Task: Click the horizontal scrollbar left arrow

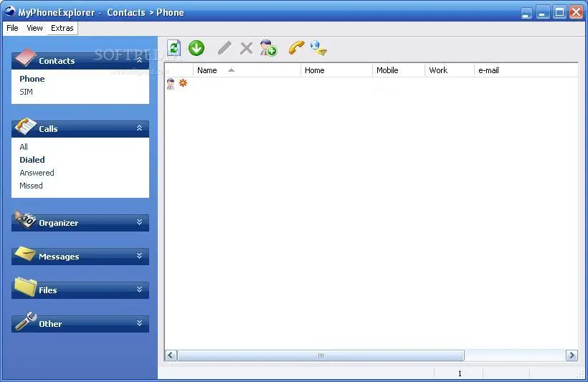Action: [171, 355]
